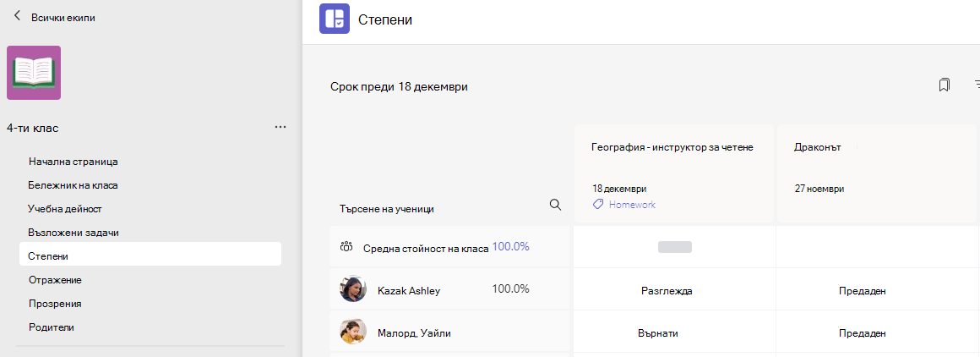
Task: Open the 4-ти клас team book icon
Action: 34,73
